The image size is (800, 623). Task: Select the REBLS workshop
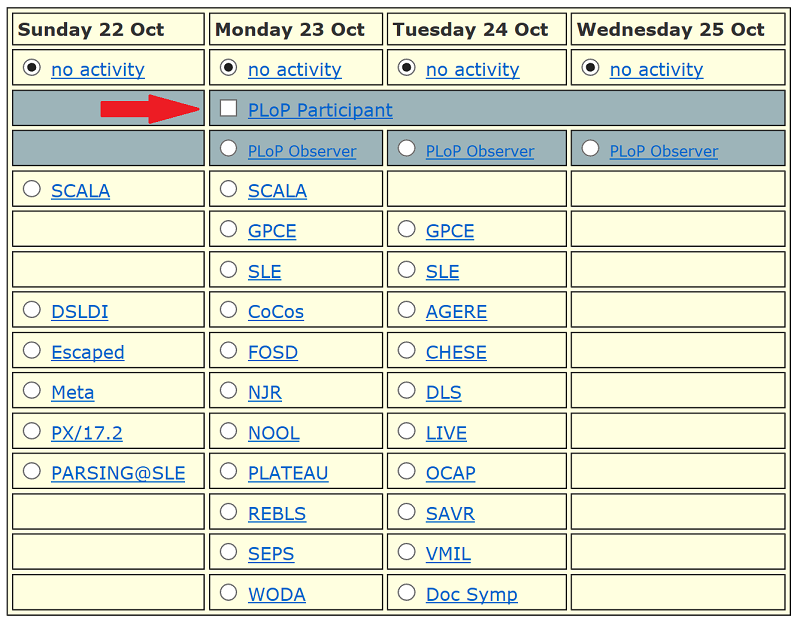tap(228, 512)
